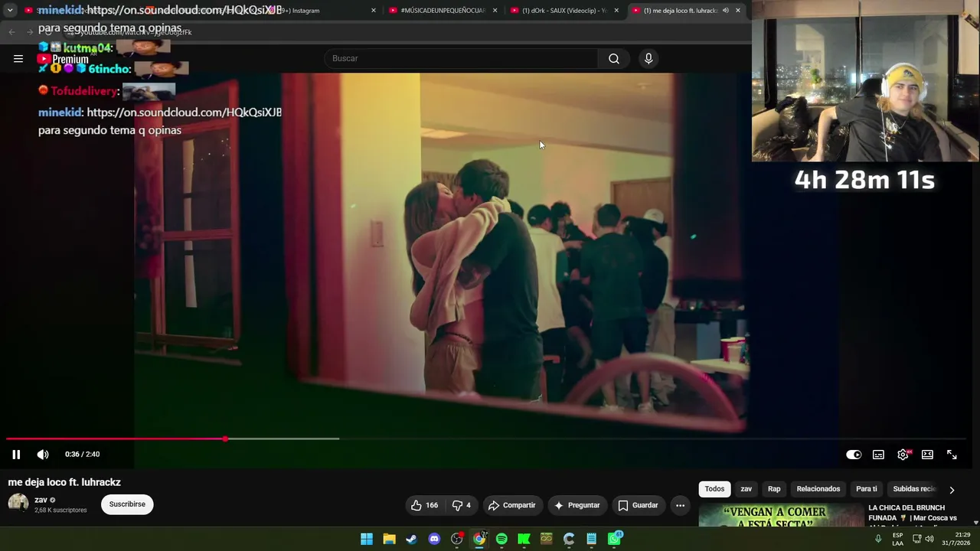Image resolution: width=980 pixels, height=551 pixels.
Task: Open the three-dot more actions menu
Action: coord(680,505)
